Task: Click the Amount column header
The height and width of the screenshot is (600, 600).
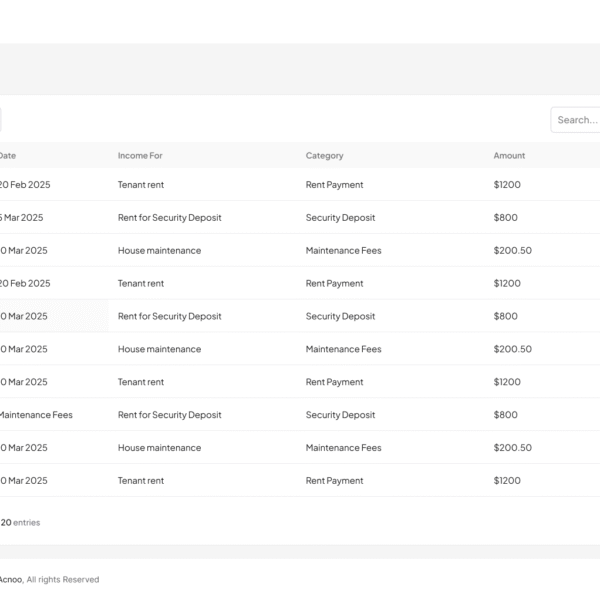Action: (x=509, y=156)
